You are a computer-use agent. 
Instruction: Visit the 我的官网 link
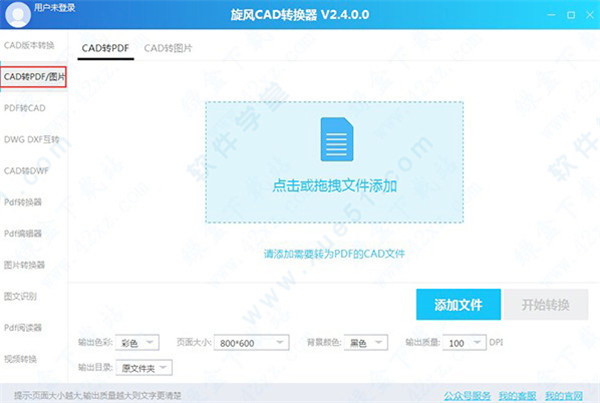click(565, 394)
